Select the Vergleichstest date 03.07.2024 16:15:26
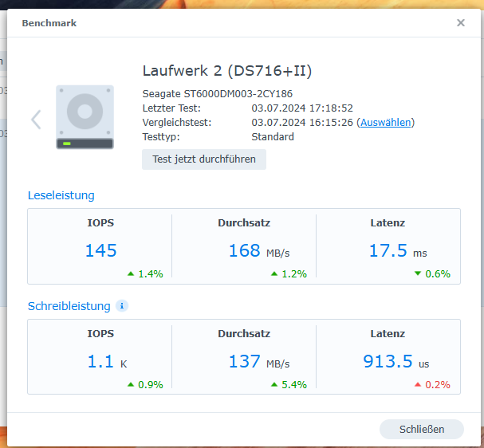This screenshot has width=484, height=448. [302, 123]
